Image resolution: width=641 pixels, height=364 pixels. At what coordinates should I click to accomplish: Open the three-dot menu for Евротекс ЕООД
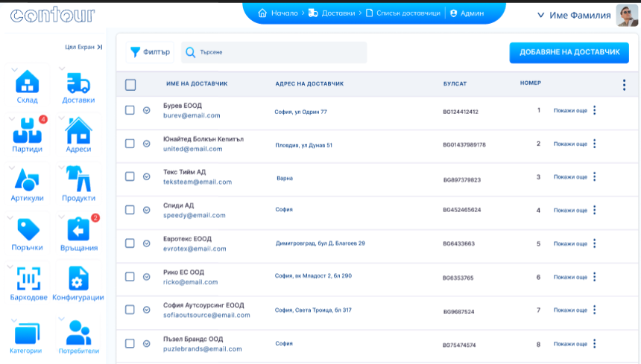pos(594,243)
